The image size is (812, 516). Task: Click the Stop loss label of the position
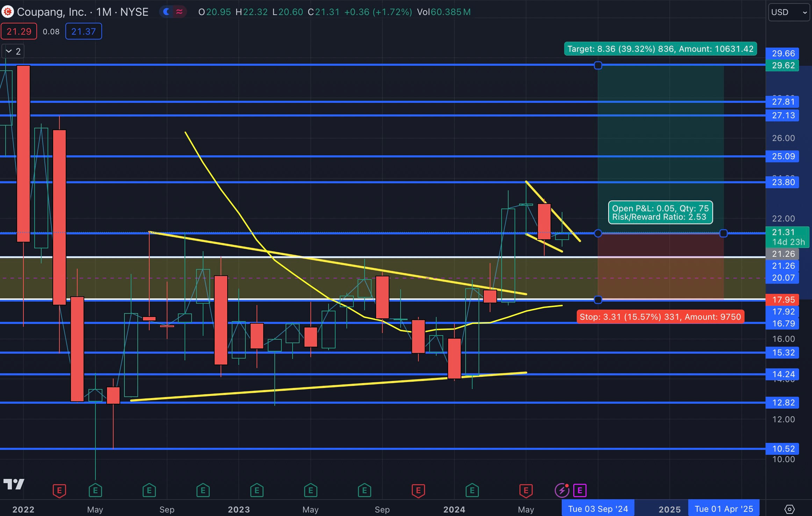tap(660, 317)
